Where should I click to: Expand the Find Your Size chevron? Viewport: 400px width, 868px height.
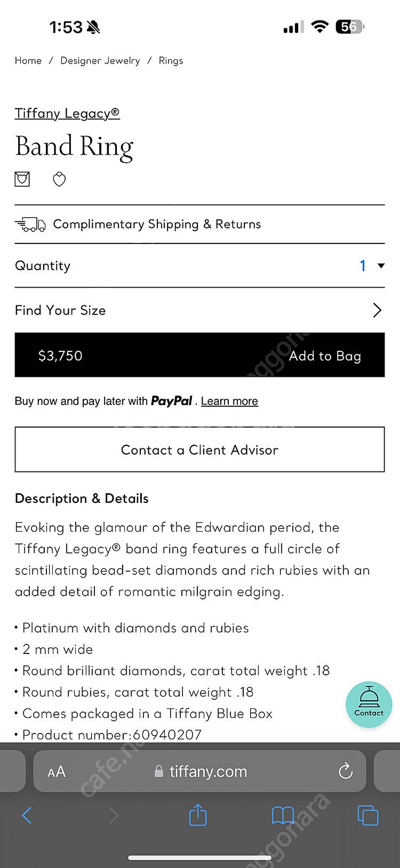(x=377, y=310)
